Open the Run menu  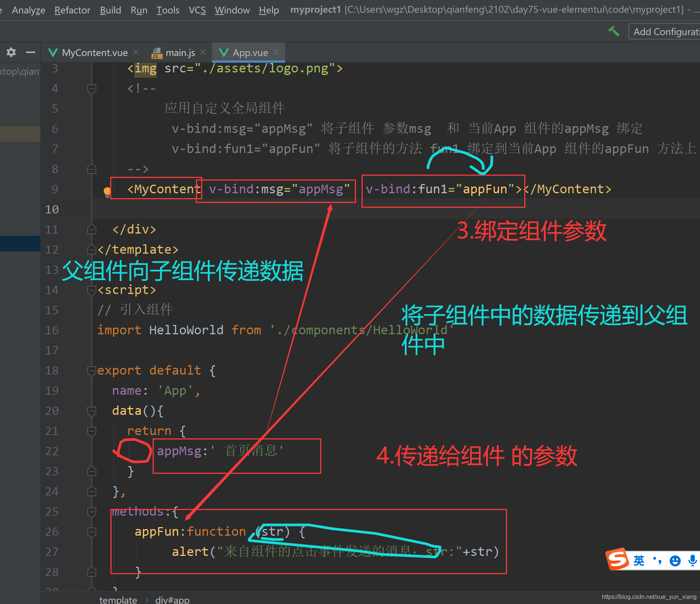coord(138,10)
